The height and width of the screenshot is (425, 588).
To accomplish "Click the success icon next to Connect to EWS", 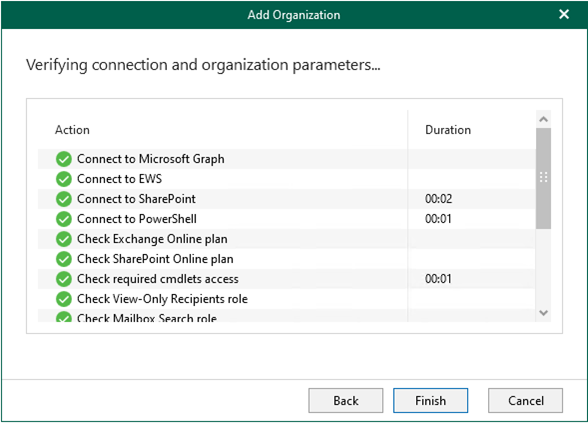I will click(64, 179).
